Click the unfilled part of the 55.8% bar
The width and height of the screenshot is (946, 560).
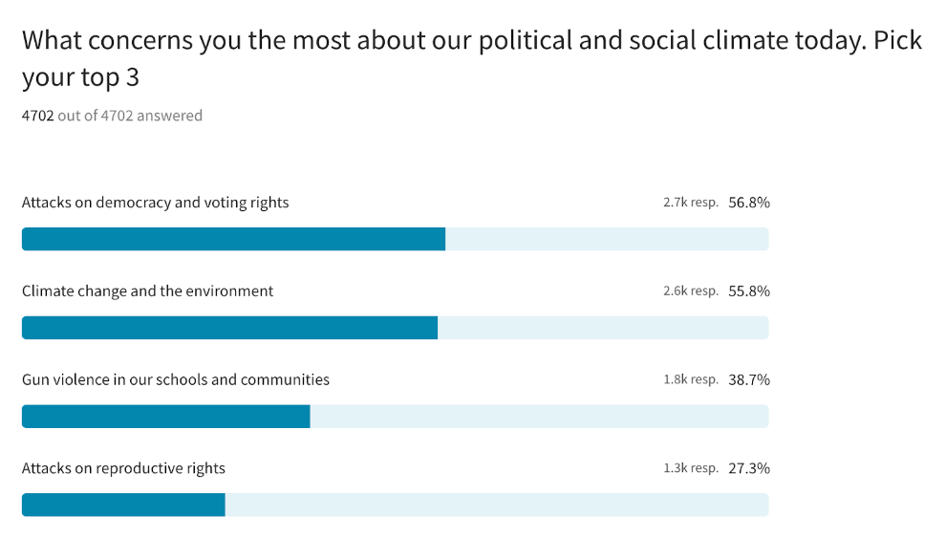pyautogui.click(x=602, y=328)
